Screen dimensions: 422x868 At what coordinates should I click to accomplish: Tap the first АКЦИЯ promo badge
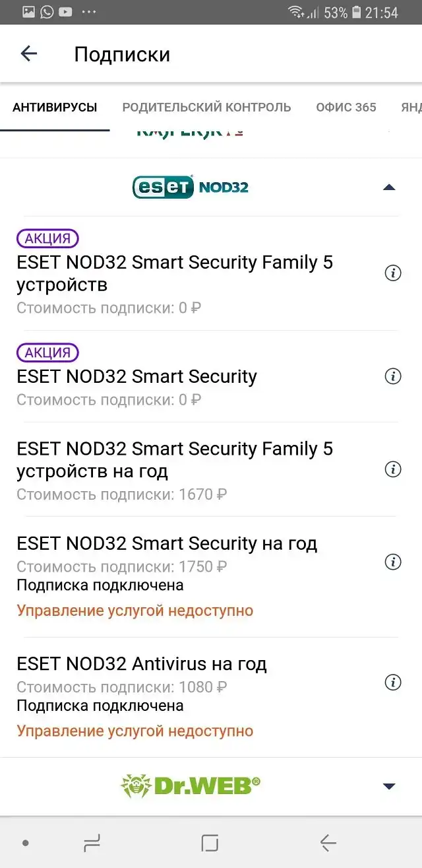47,238
